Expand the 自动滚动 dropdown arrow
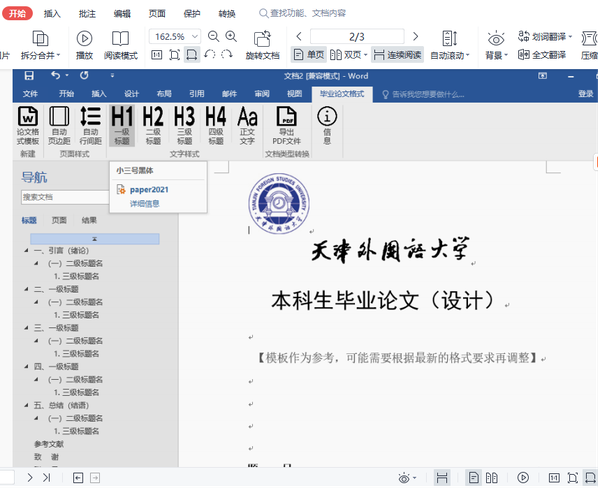 tap(468, 55)
